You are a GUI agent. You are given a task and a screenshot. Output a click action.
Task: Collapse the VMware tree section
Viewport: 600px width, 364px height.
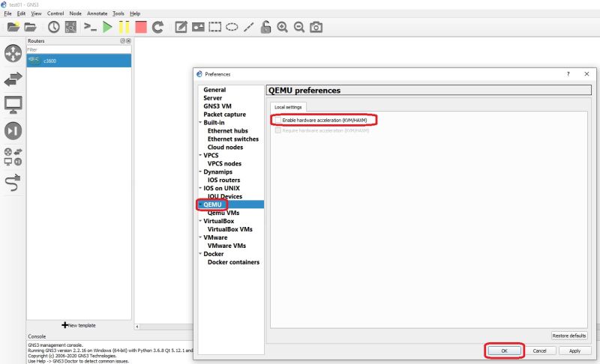(200, 237)
